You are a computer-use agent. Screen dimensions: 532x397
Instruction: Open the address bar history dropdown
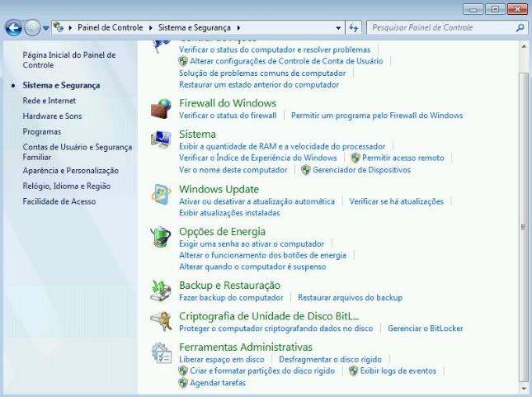[338, 28]
